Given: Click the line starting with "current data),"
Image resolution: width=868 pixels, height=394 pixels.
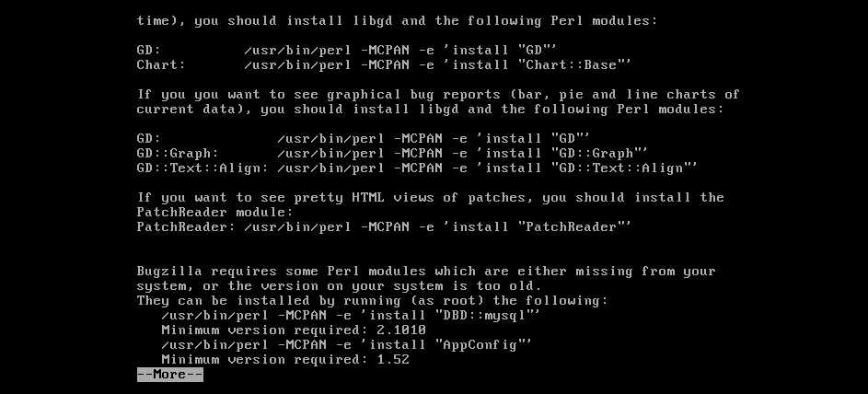Looking at the screenshot, I should [430, 109].
